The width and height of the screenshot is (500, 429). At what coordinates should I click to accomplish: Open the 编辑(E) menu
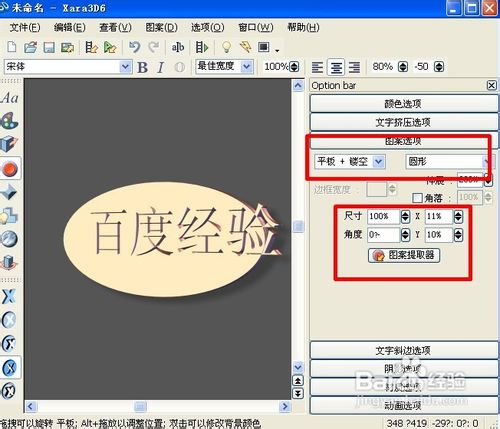tap(70, 27)
